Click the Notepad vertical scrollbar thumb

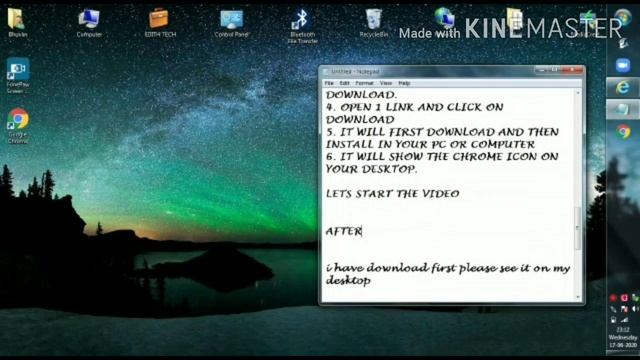click(x=578, y=228)
